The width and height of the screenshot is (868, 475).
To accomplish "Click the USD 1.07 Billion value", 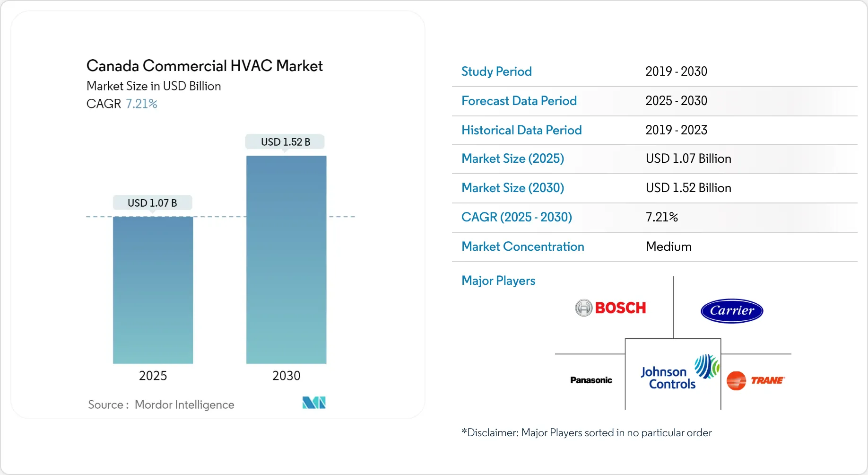I will [x=688, y=158].
